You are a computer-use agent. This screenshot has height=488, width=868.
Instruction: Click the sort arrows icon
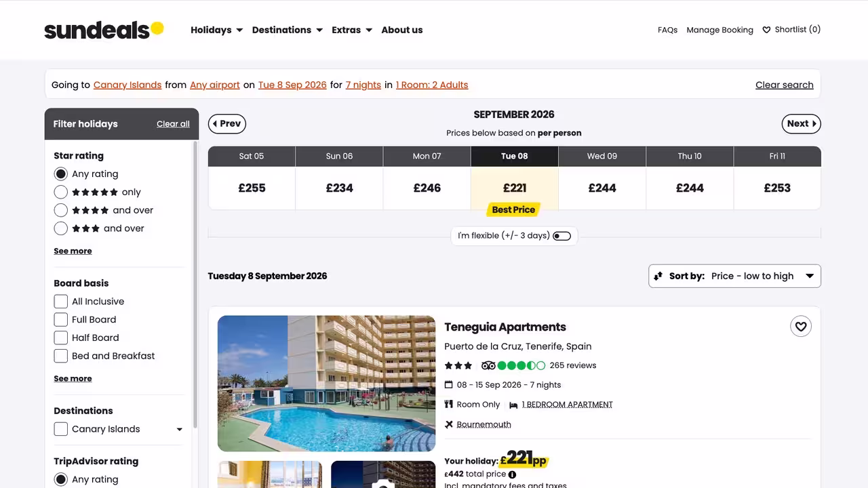point(658,276)
